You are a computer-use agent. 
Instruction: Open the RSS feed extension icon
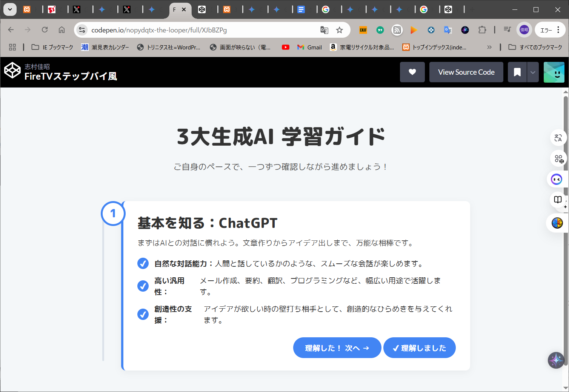tap(397, 30)
